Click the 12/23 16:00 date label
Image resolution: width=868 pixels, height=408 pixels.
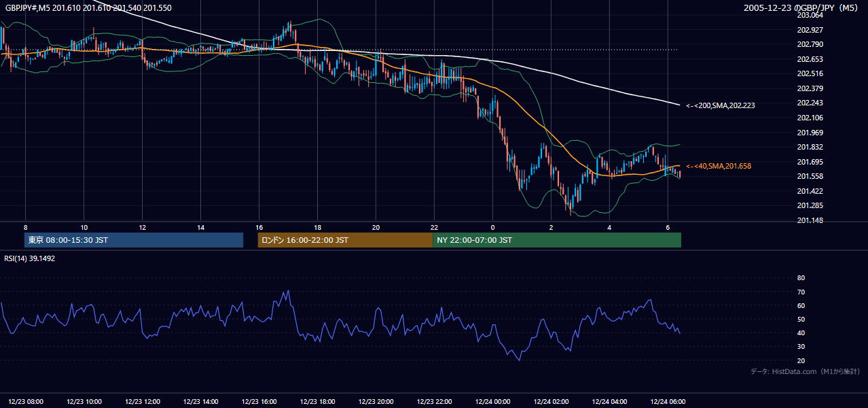tap(260, 402)
